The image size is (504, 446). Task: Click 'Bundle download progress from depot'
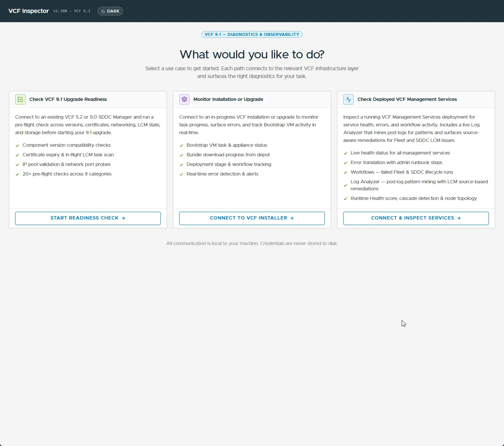tap(228, 155)
